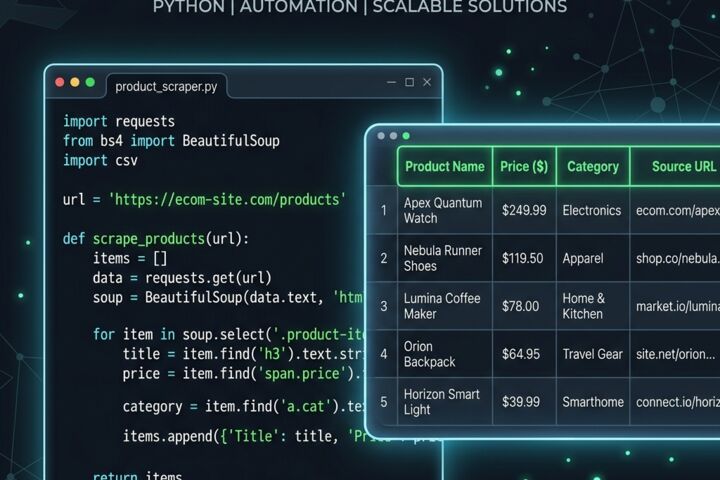
Task: Click row number 1 in table
Action: pos(383,210)
